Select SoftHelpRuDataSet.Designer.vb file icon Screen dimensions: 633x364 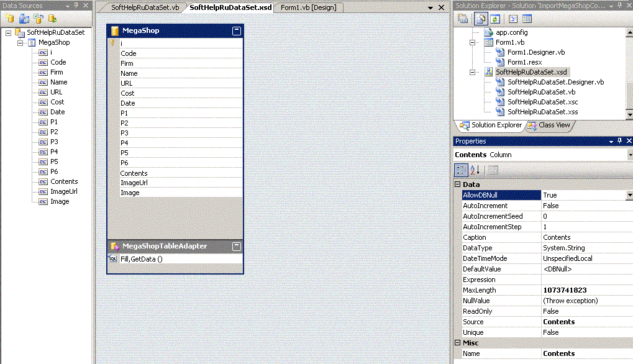[x=500, y=82]
